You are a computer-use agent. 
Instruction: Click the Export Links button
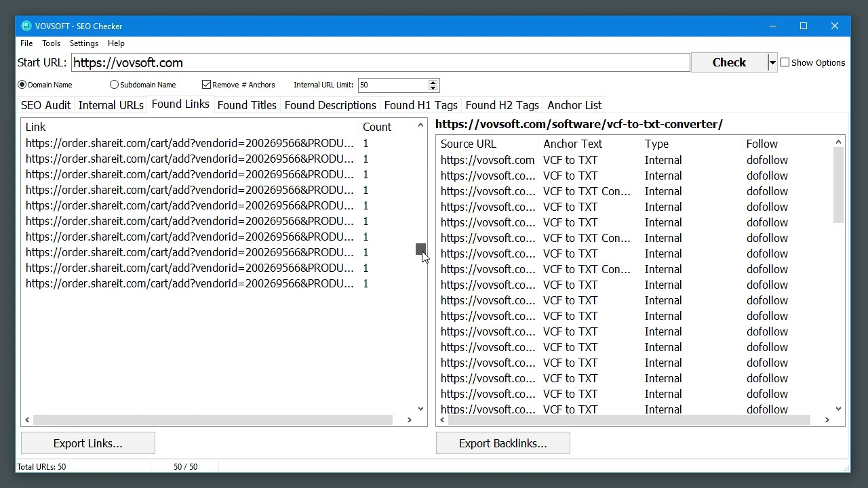tap(87, 443)
